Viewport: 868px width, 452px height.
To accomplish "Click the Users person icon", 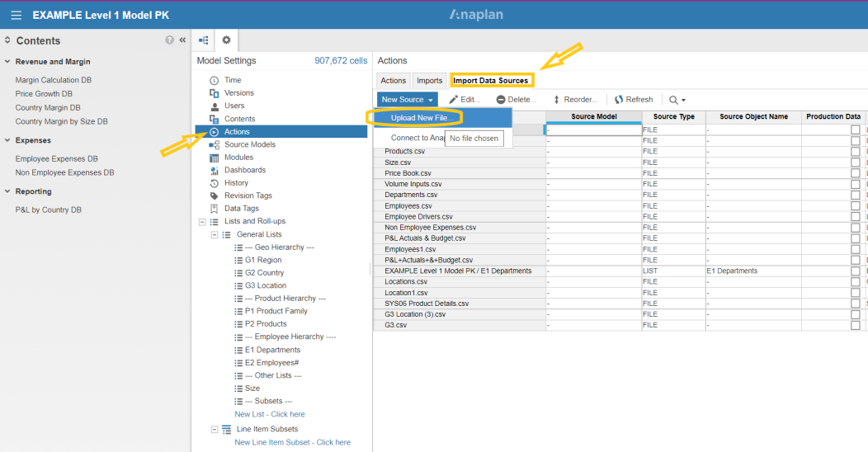I will click(215, 106).
